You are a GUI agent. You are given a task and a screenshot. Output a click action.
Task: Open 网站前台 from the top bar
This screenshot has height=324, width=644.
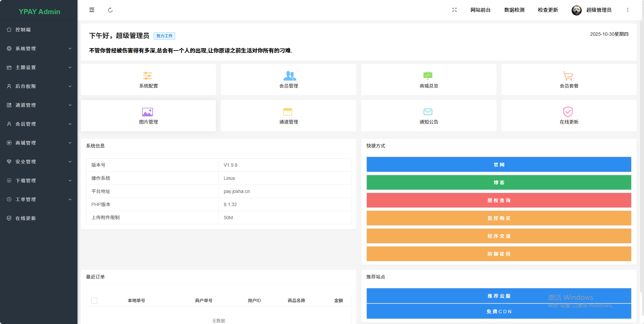(480, 10)
